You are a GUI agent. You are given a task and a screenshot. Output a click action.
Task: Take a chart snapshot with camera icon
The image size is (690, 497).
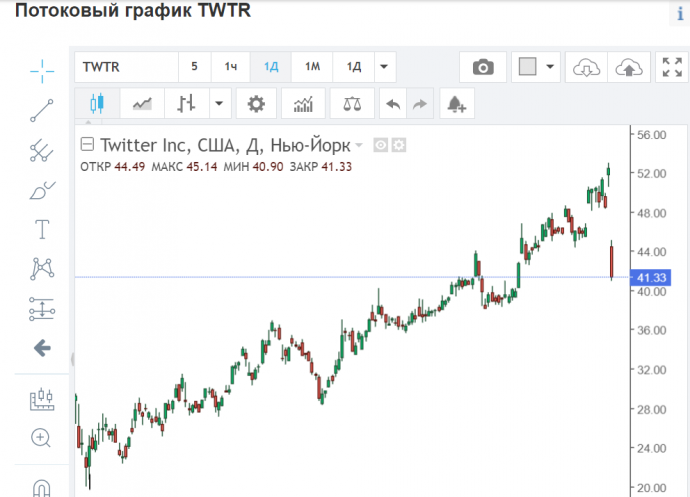(483, 67)
